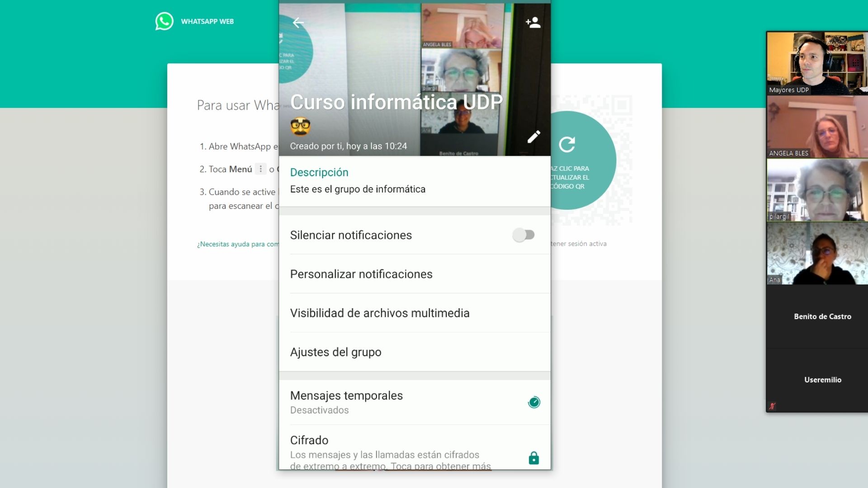Select the Useremilio participant tile

pos(817,380)
